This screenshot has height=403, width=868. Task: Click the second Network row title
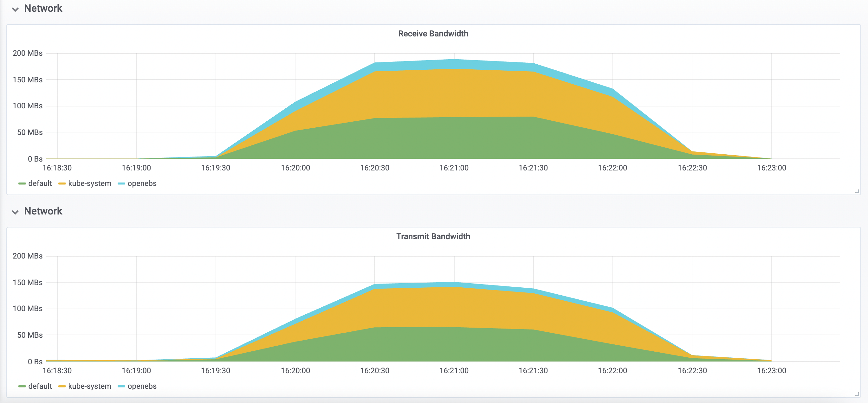coord(43,211)
